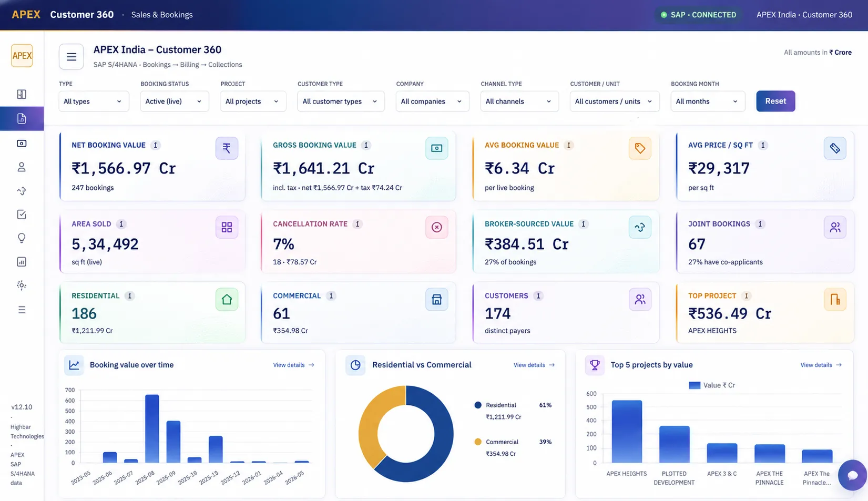Screen dimensions: 868x501
Task: Click info icon next to Joint Bookings
Action: (x=760, y=224)
